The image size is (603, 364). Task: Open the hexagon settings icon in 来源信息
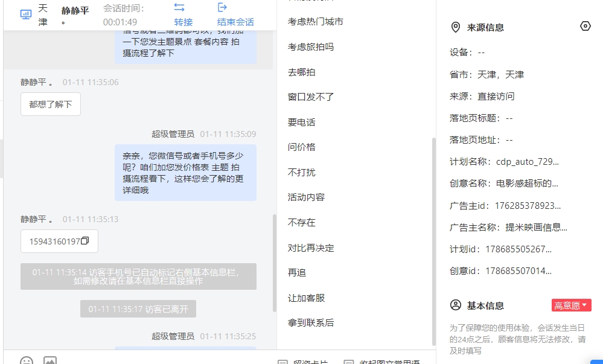(x=585, y=26)
